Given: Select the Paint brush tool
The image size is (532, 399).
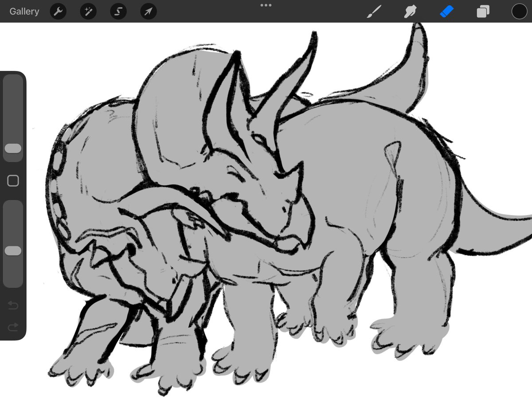Looking at the screenshot, I should pos(375,12).
